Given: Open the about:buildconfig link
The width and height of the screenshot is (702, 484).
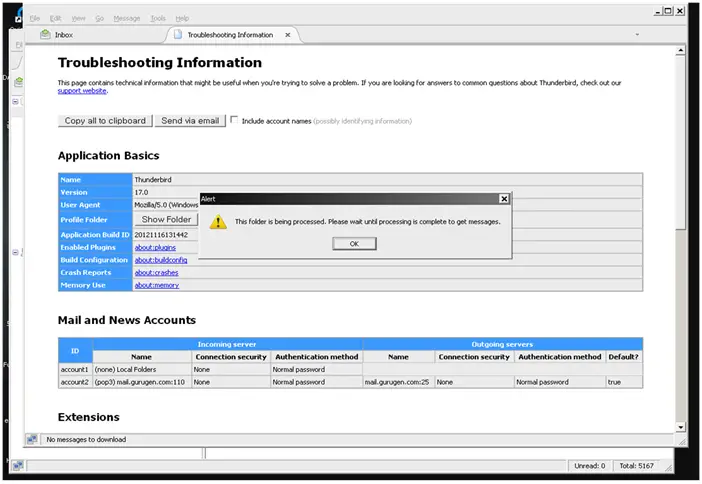Looking at the screenshot, I should click(x=161, y=260).
